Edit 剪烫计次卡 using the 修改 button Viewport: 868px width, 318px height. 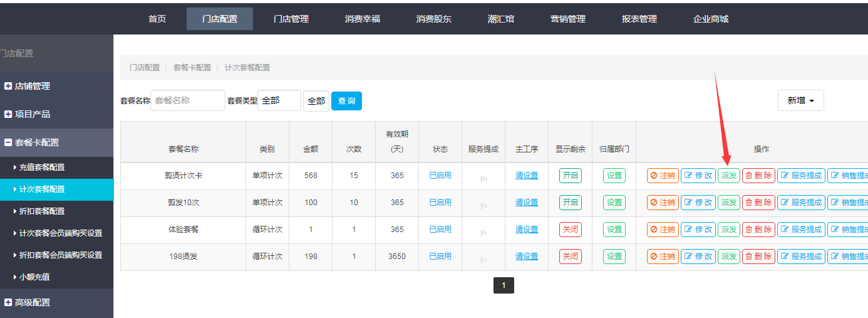point(698,176)
